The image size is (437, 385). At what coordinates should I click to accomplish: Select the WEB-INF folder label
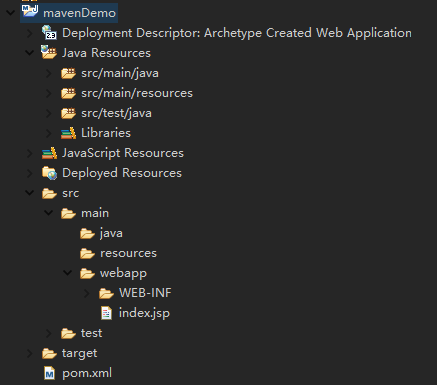[x=145, y=293]
